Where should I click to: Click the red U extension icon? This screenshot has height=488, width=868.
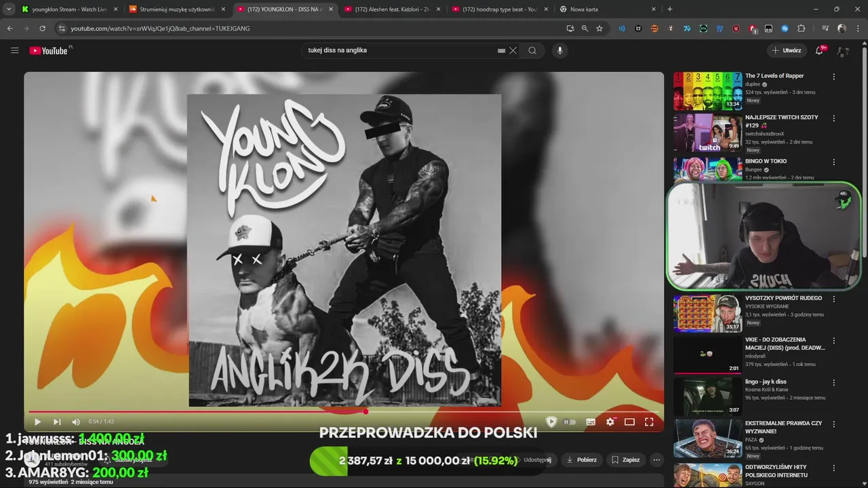pyautogui.click(x=736, y=28)
